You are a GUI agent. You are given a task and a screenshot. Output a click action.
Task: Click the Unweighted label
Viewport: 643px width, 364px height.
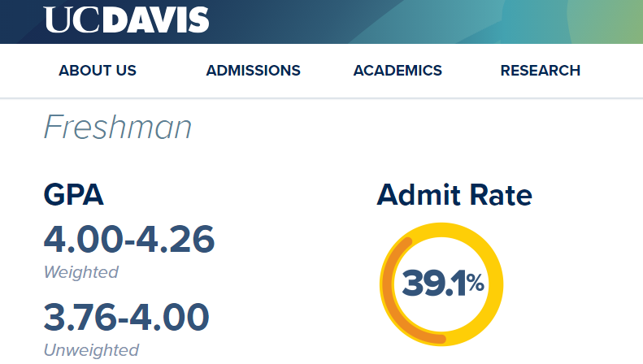click(x=91, y=350)
